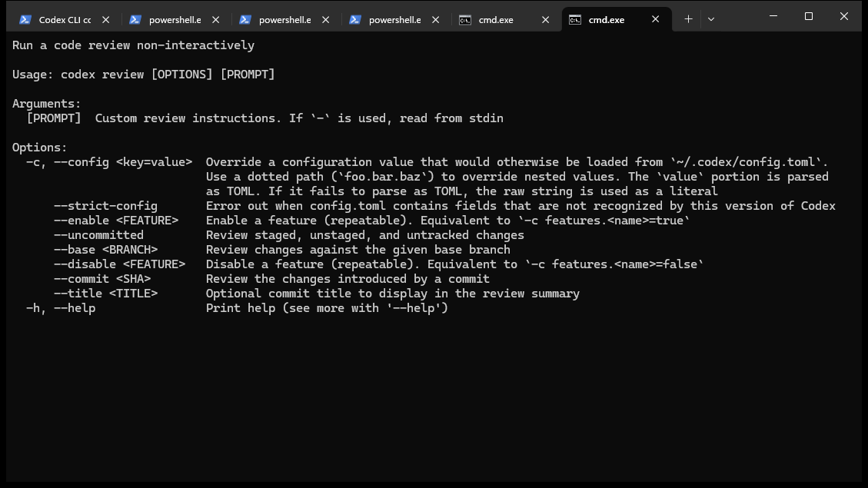Image resolution: width=868 pixels, height=488 pixels.
Task: Click the '-h, --help' option
Action: point(61,308)
